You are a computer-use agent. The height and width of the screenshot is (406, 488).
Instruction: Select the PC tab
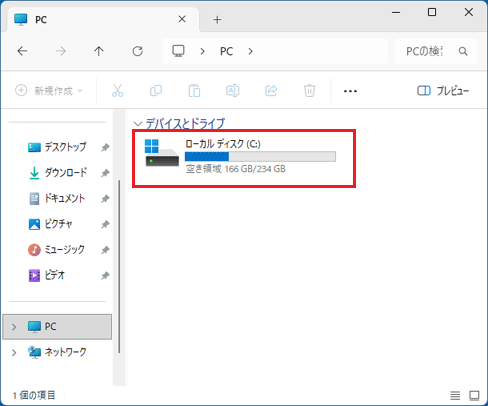[x=103, y=19]
